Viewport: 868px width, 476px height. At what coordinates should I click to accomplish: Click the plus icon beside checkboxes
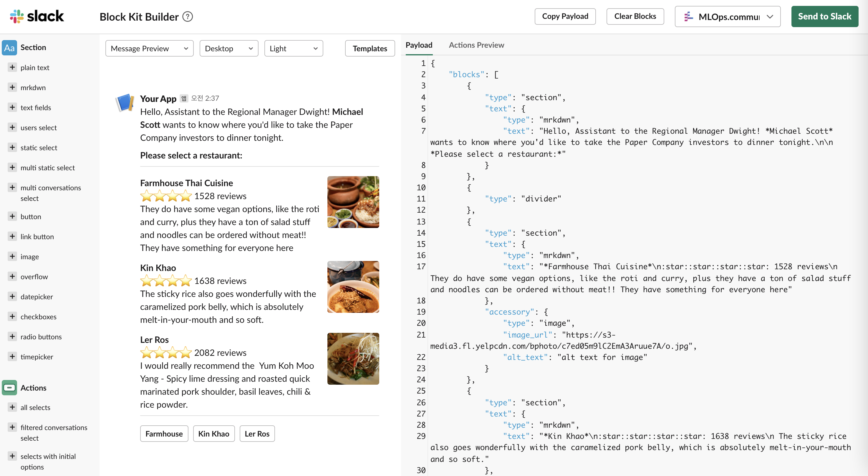click(12, 316)
